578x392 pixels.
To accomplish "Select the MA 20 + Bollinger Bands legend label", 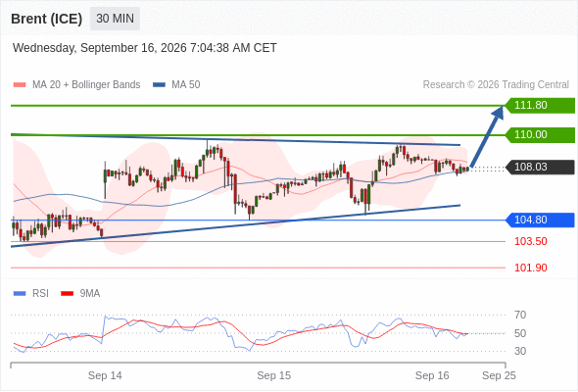I will 86,85.
